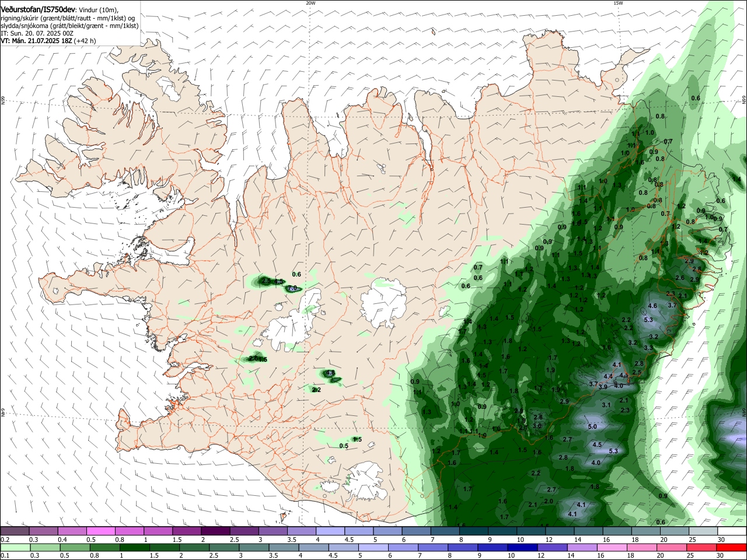This screenshot has width=747, height=560.
Task: Click the darkest purple 2 swatch in upper legend
Action: click(x=215, y=531)
